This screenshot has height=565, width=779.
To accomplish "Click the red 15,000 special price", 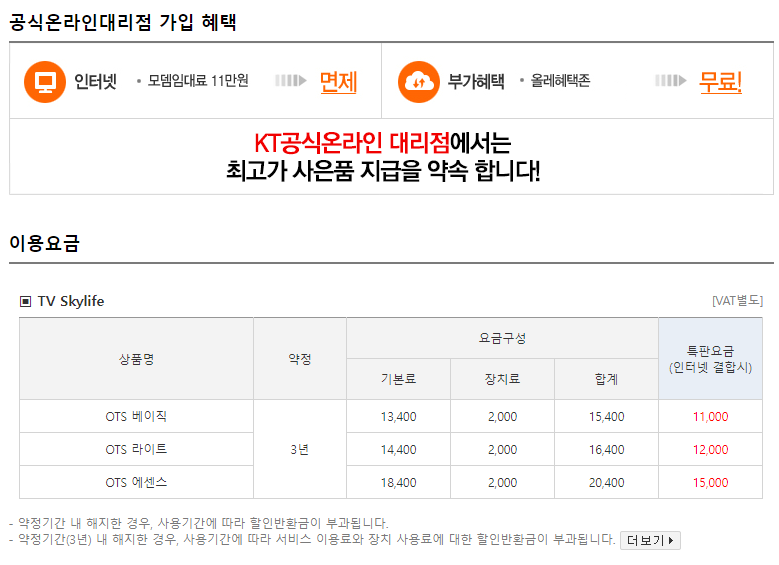I will click(710, 483).
